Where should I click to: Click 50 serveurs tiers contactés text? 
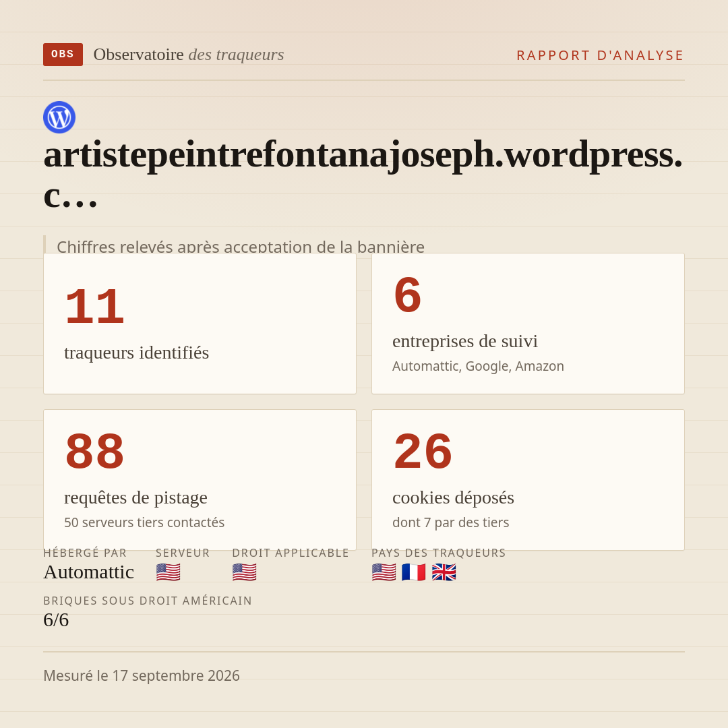[144, 522]
